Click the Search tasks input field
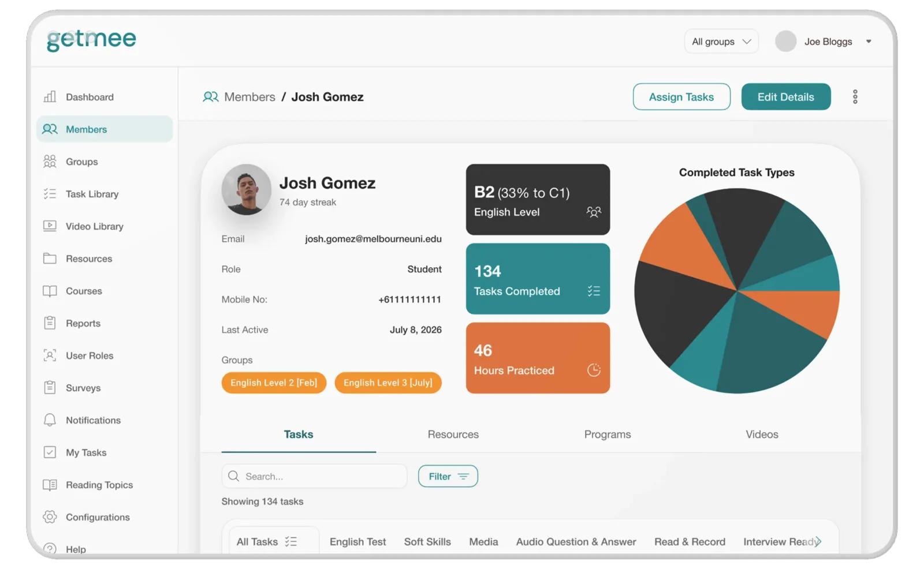924x569 pixels. 314,476
